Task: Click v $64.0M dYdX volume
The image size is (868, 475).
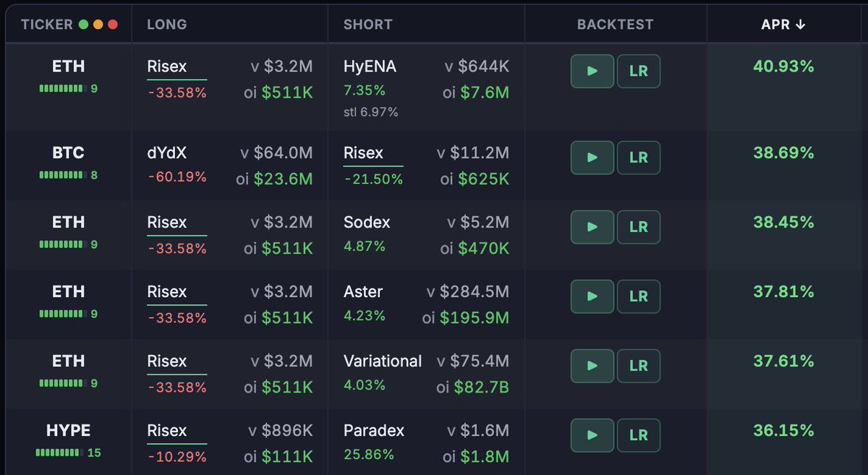Action: tap(277, 153)
